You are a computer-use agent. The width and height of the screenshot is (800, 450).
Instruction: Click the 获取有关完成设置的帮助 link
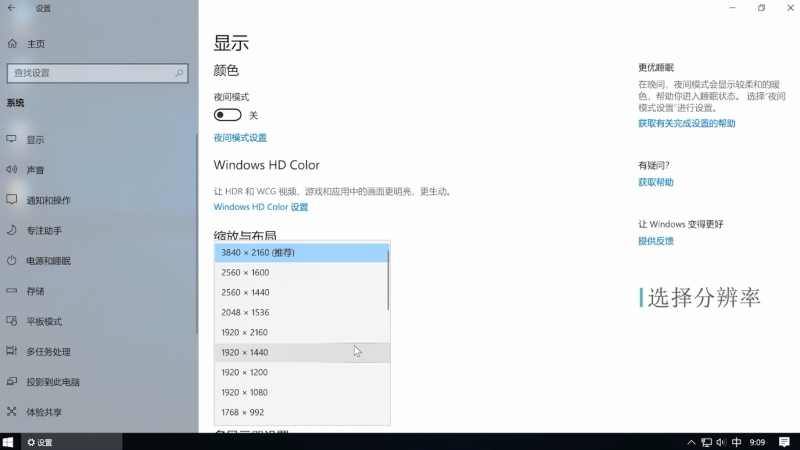coord(686,123)
